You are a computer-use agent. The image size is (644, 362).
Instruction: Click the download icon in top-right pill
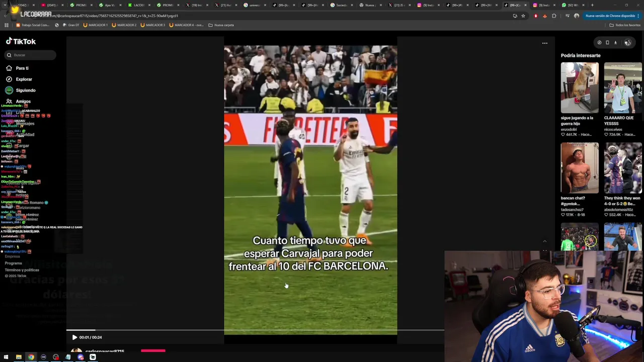pyautogui.click(x=615, y=43)
